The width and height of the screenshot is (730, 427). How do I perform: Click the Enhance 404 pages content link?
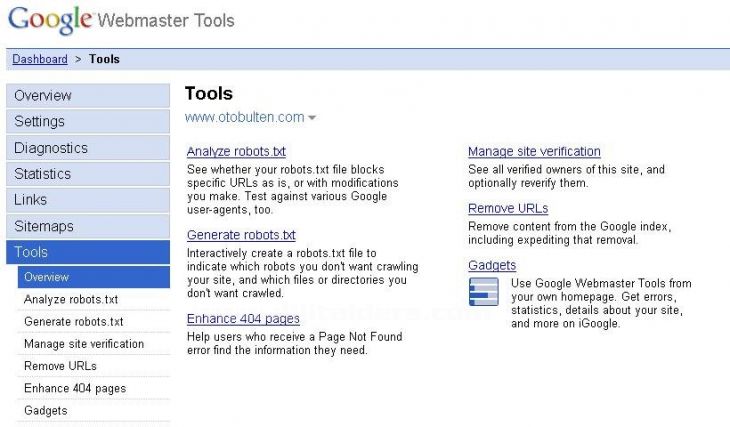(x=243, y=319)
